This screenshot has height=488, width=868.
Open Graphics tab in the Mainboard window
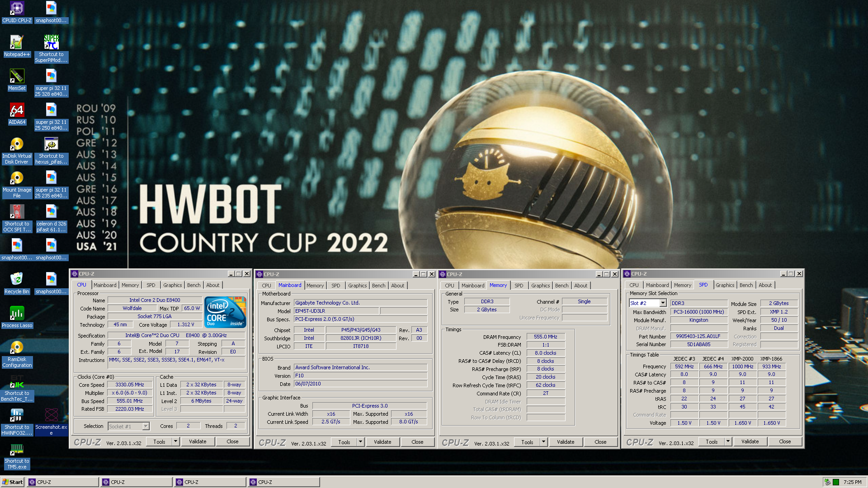(x=357, y=286)
